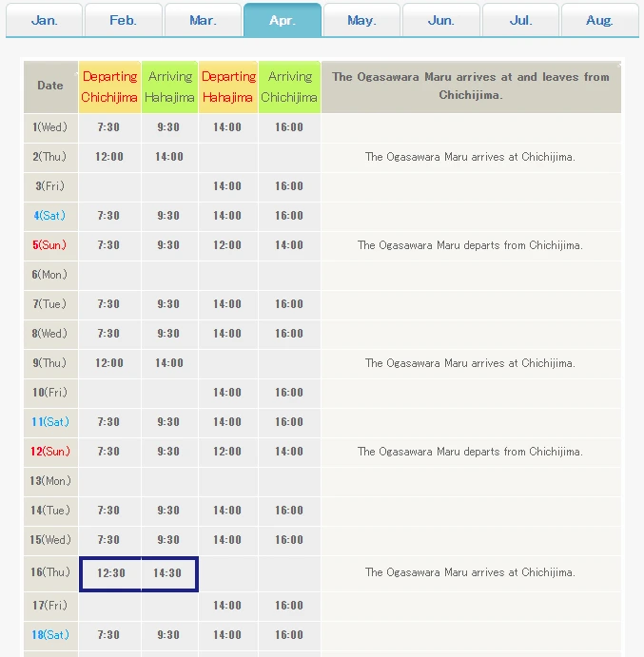This screenshot has width=644, height=657.
Task: Select the 9(Thu) date cell
Action: [x=50, y=363]
